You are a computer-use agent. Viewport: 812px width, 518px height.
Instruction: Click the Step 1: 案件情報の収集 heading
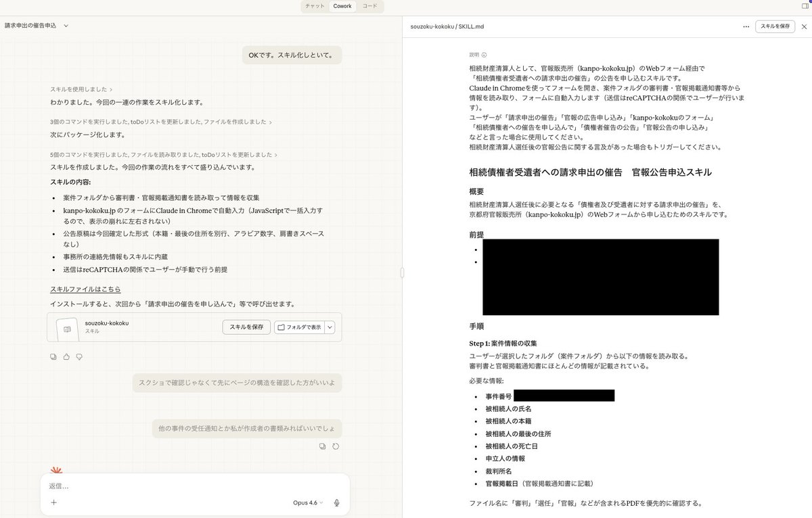(x=503, y=344)
